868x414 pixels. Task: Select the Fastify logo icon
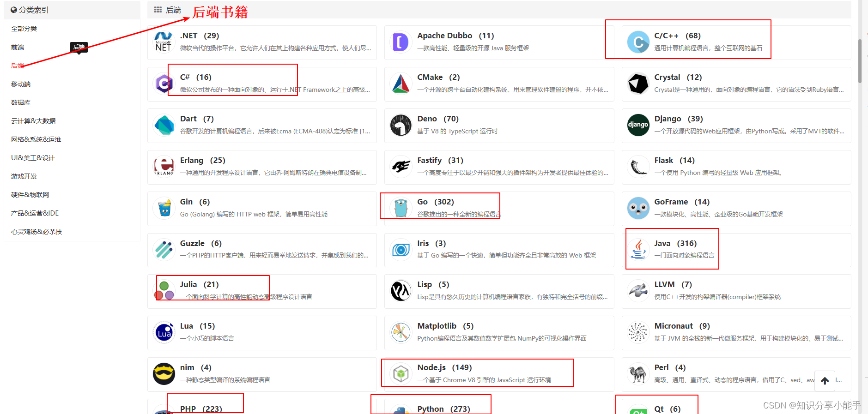pos(401,167)
